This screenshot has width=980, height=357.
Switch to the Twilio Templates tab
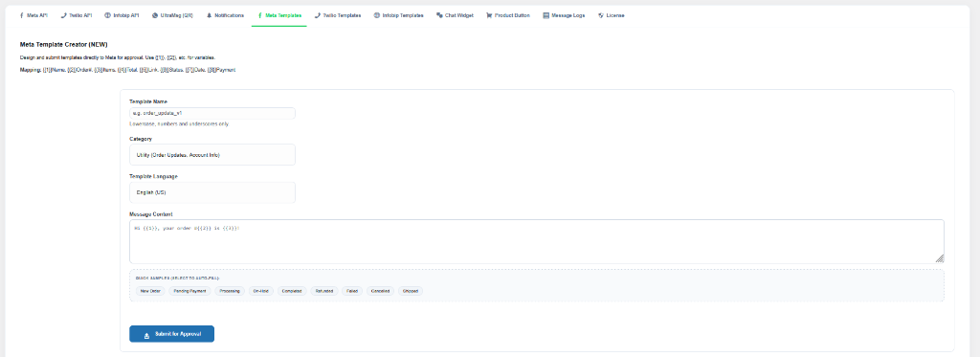(338, 15)
